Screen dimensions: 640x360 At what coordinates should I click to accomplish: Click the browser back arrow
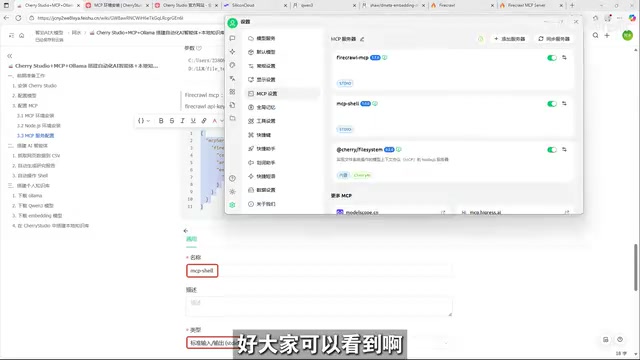click(6, 18)
